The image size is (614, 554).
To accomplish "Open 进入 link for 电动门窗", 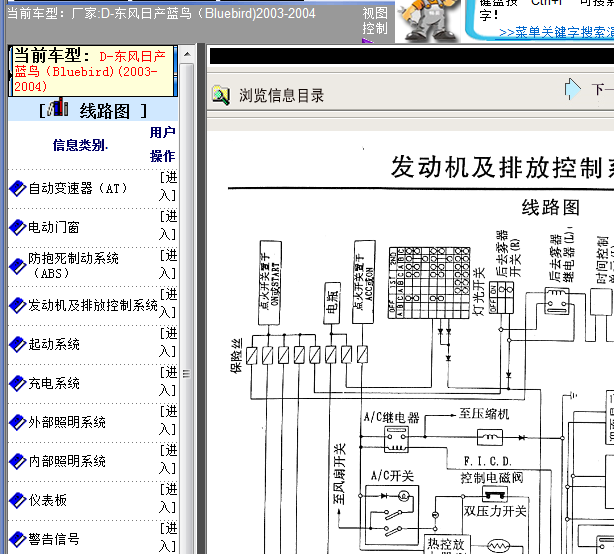I will pos(168,225).
